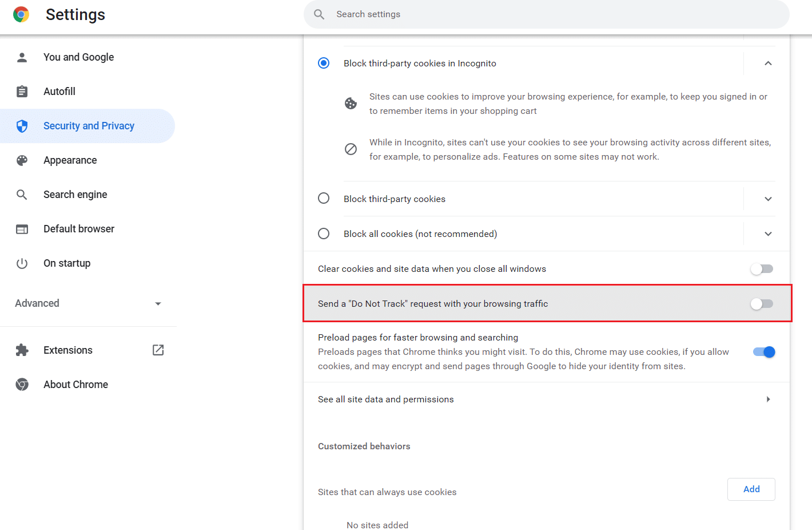Go to Default browser section

79,229
